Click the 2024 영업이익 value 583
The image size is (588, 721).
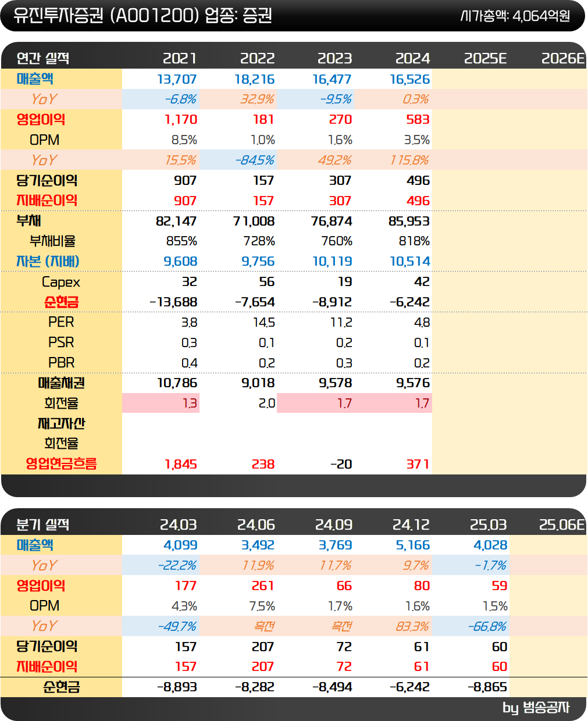coord(418,119)
